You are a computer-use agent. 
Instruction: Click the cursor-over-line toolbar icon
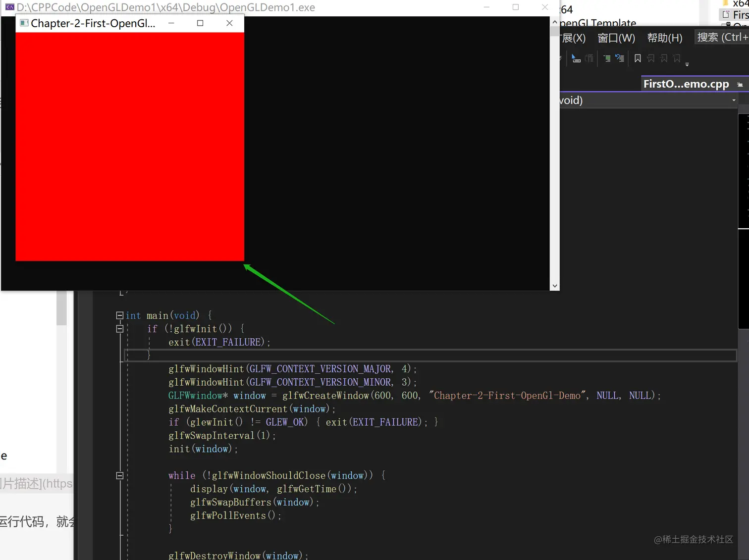click(576, 58)
